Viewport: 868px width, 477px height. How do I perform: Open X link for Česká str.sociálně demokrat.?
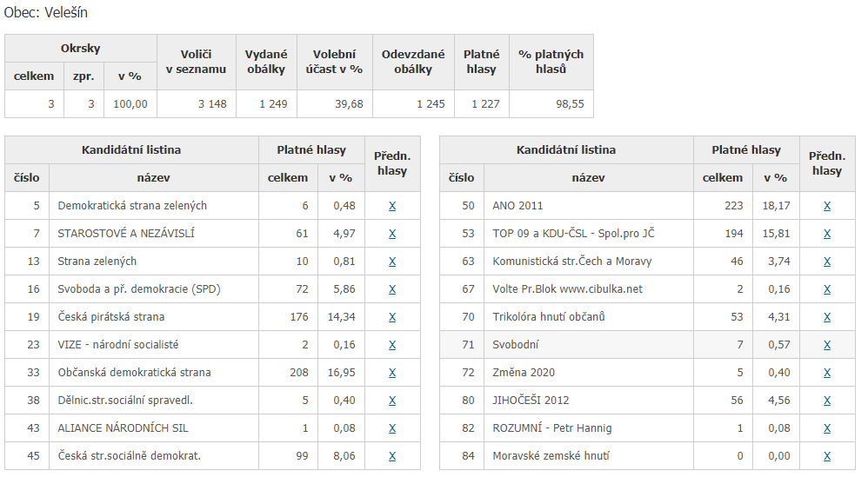click(x=392, y=456)
